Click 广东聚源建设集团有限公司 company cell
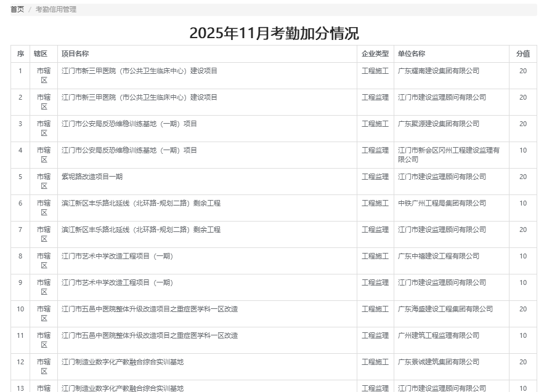This screenshot has width=544, height=392. point(439,124)
